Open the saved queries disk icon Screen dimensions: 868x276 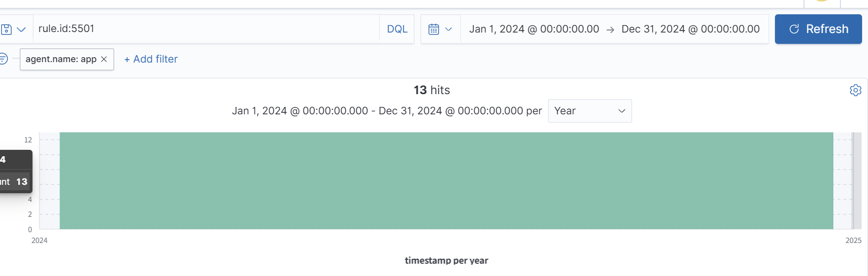click(x=6, y=30)
